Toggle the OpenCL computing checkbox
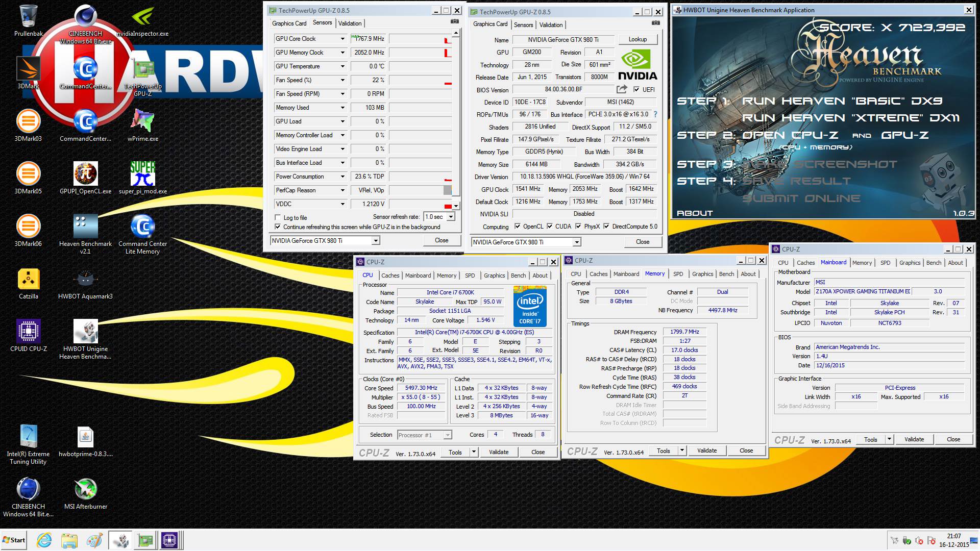The width and height of the screenshot is (980, 551). (518, 227)
